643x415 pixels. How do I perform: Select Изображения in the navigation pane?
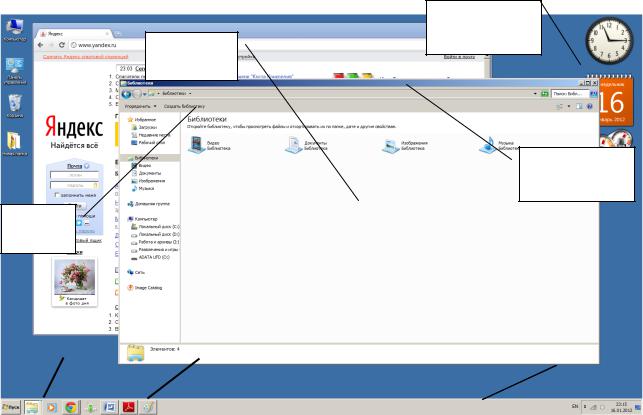click(148, 181)
